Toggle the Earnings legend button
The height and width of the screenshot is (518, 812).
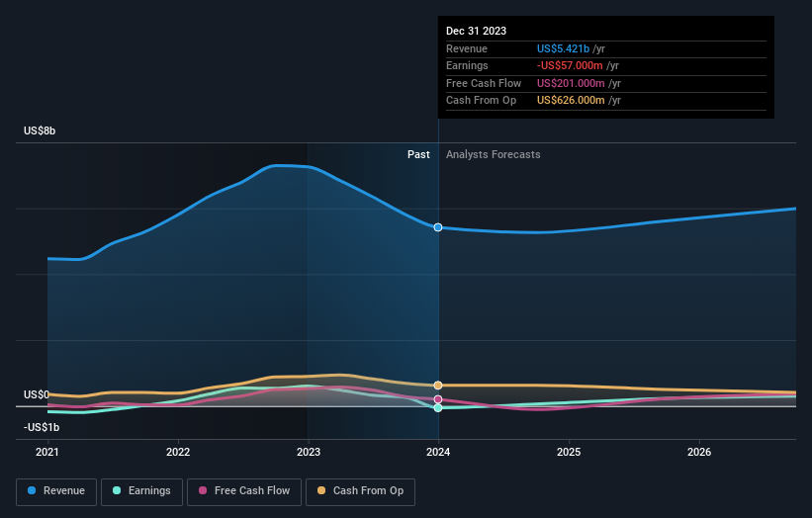click(x=141, y=491)
